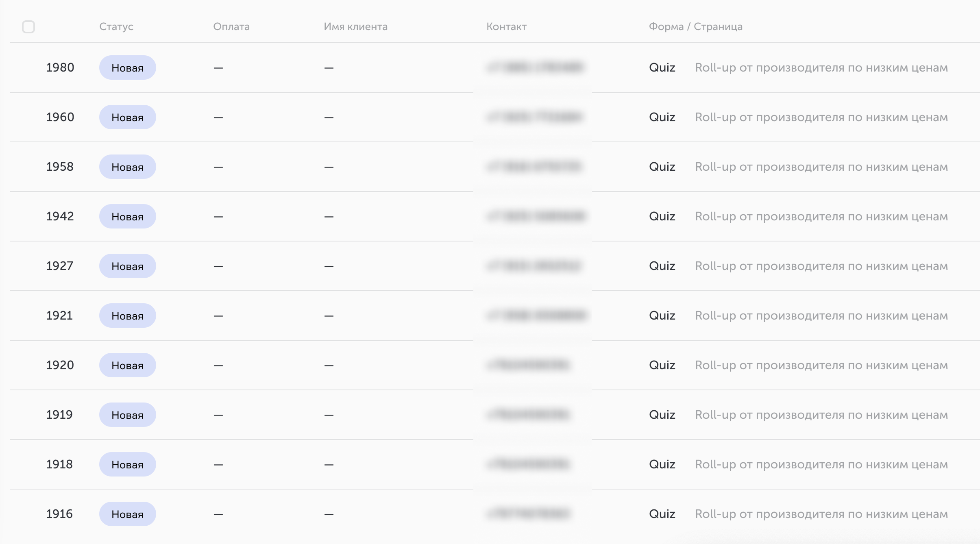Open the Roll-up page link for order 1960
980x544 pixels.
821,117
